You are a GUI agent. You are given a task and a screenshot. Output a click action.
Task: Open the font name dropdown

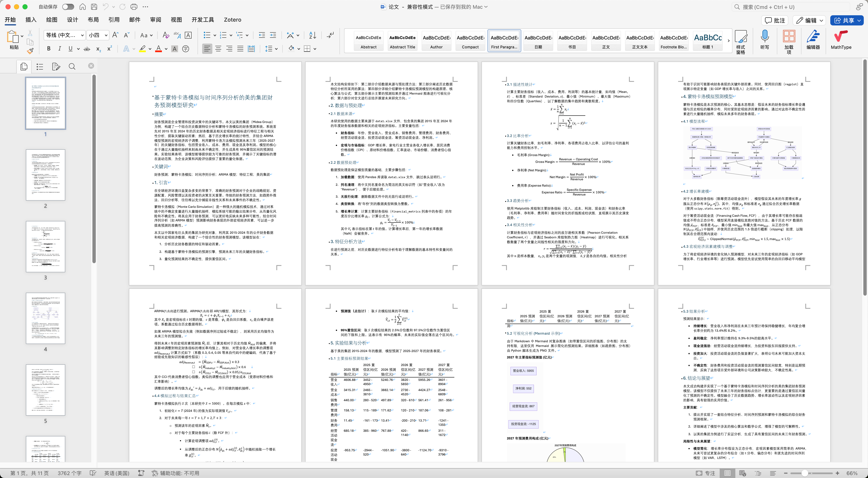click(x=82, y=35)
